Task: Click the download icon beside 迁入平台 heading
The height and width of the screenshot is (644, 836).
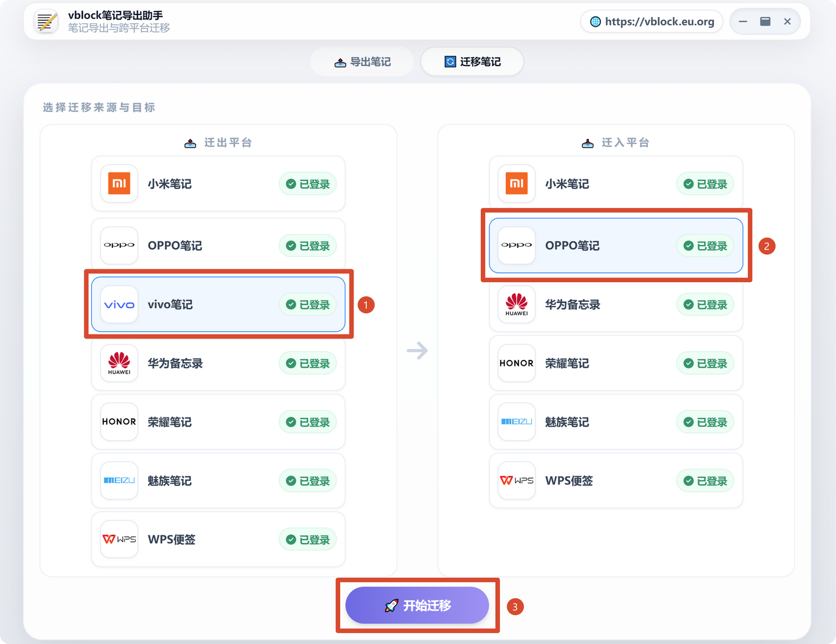Action: pos(588,143)
